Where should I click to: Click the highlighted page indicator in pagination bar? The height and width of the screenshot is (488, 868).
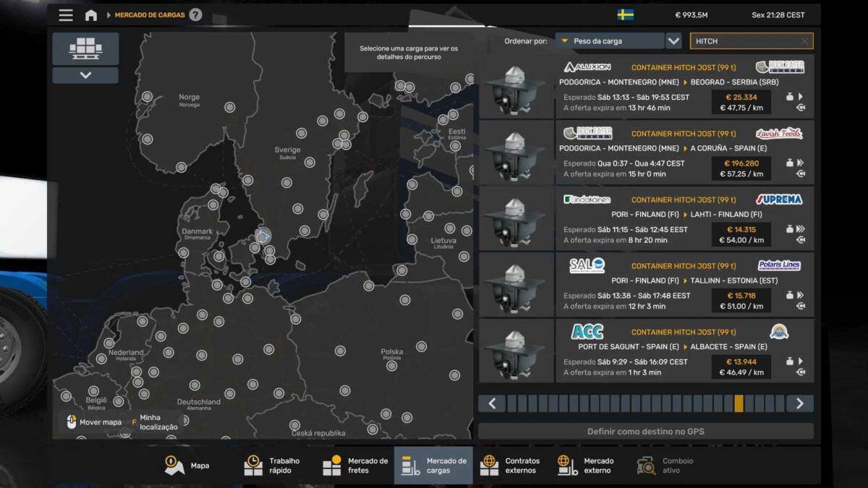(739, 403)
